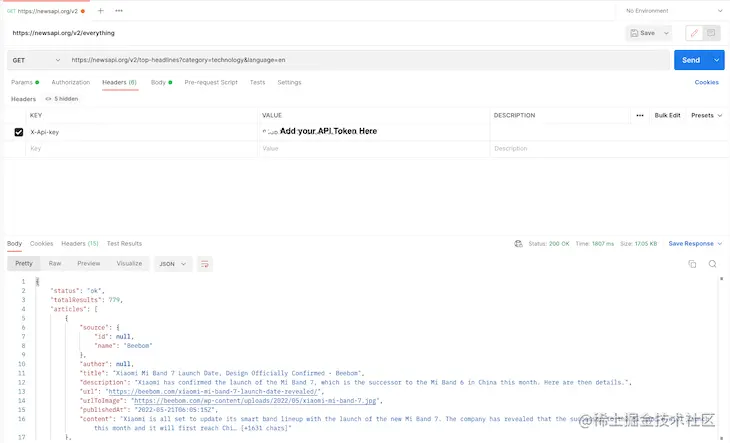The height and width of the screenshot is (443, 730).
Task: Open the comments icon beside pencil
Action: [x=711, y=33]
